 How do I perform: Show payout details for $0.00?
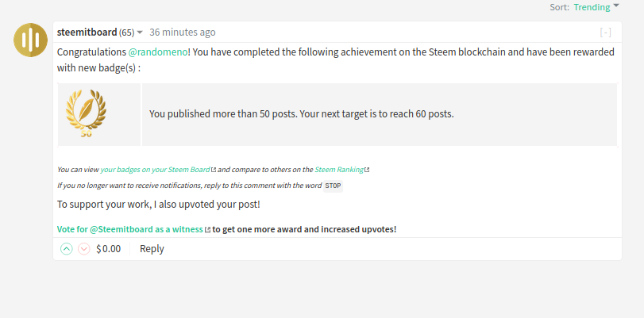coord(108,249)
